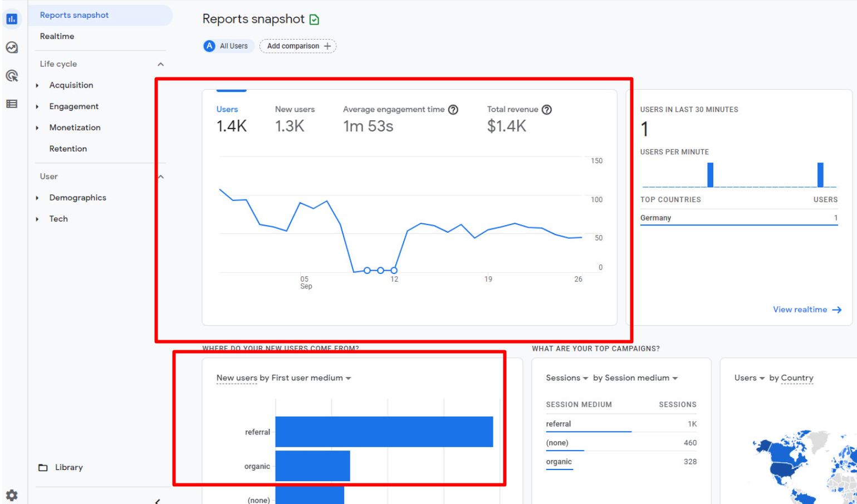The height and width of the screenshot is (504, 857).
Task: Select Retention report in sidebar
Action: pyautogui.click(x=68, y=149)
